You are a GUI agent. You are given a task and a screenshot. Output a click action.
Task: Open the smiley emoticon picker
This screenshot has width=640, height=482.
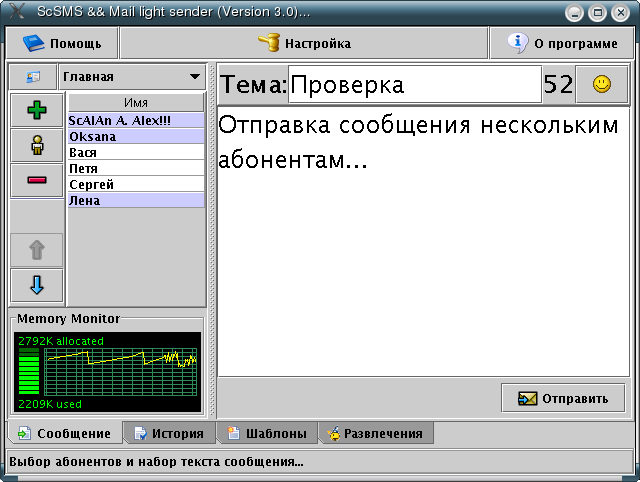(601, 85)
